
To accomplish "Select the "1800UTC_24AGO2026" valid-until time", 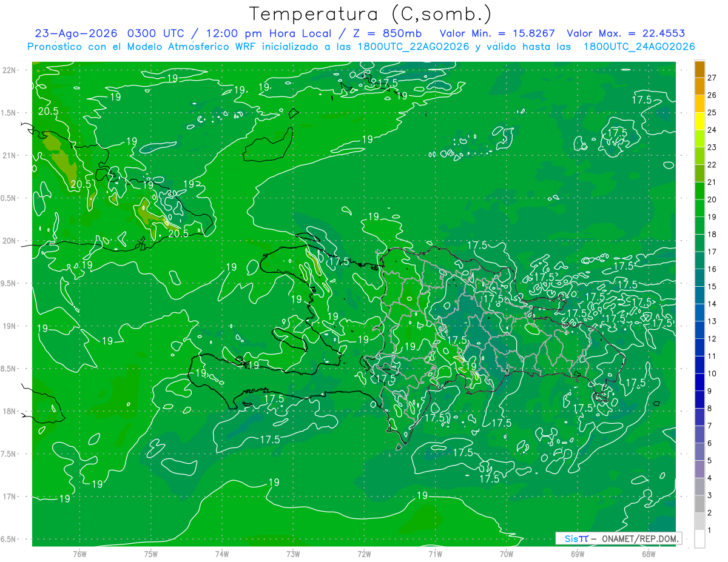I will 639,47.
